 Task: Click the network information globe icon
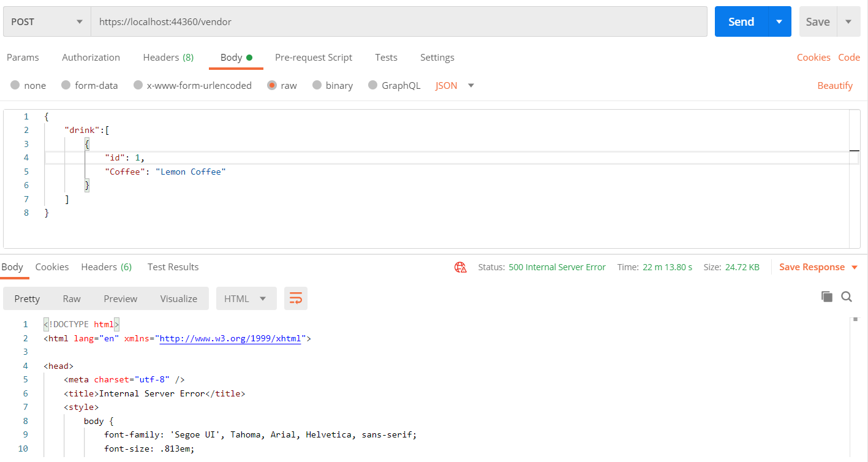460,267
